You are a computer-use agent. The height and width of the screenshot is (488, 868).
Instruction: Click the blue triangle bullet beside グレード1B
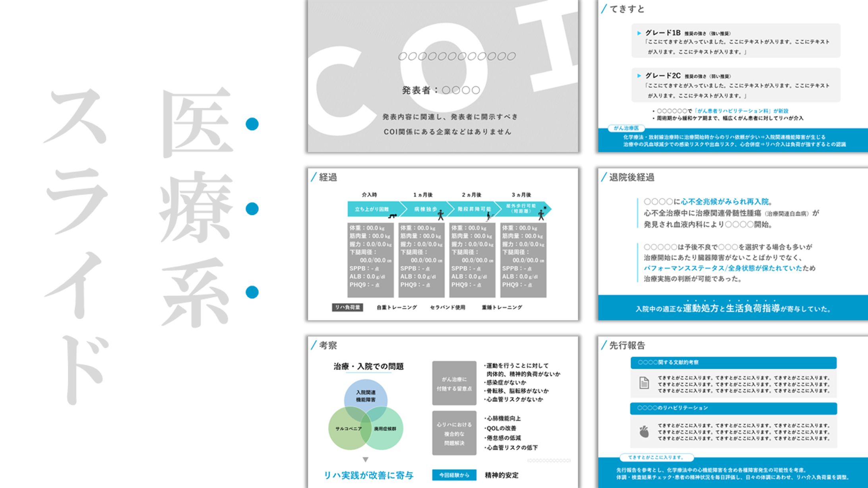point(639,33)
